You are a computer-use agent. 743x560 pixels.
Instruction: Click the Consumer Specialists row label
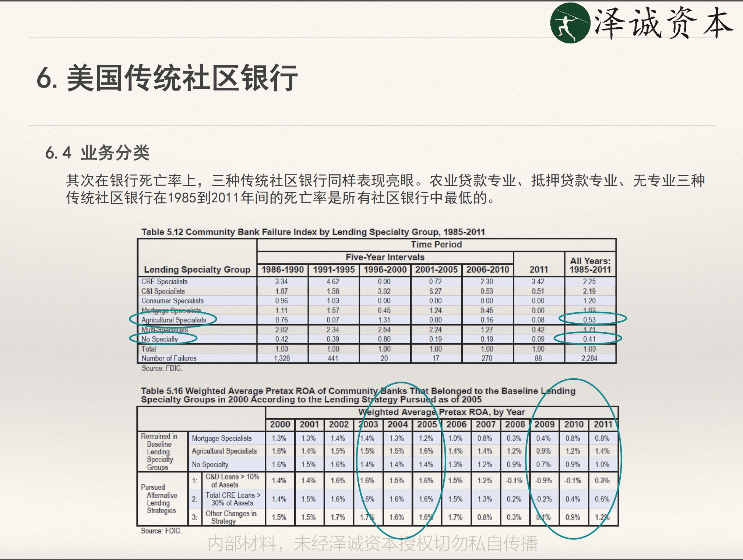[172, 301]
